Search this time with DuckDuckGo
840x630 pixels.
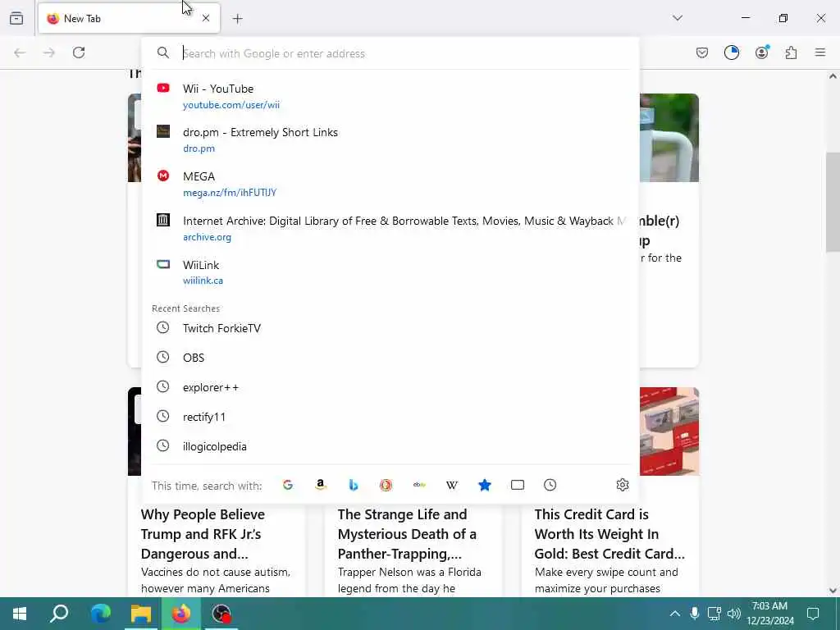pyautogui.click(x=386, y=486)
